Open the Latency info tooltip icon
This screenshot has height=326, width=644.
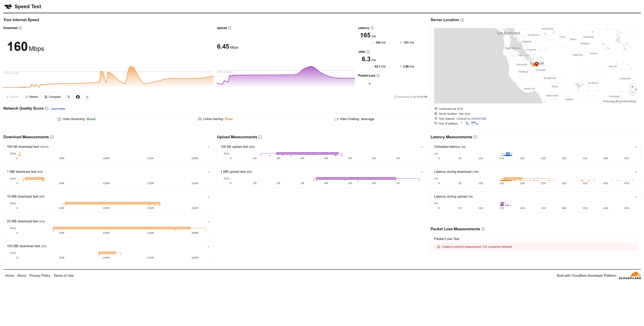[372, 28]
